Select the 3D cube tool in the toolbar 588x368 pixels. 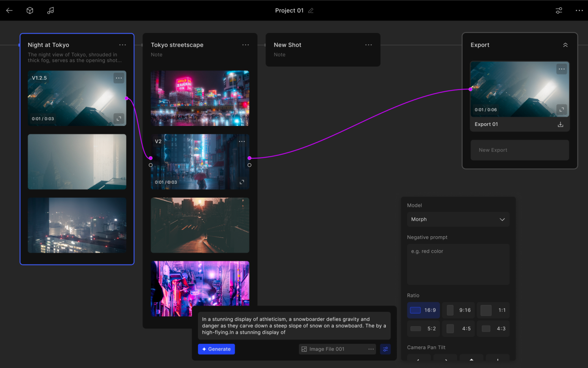(x=30, y=10)
